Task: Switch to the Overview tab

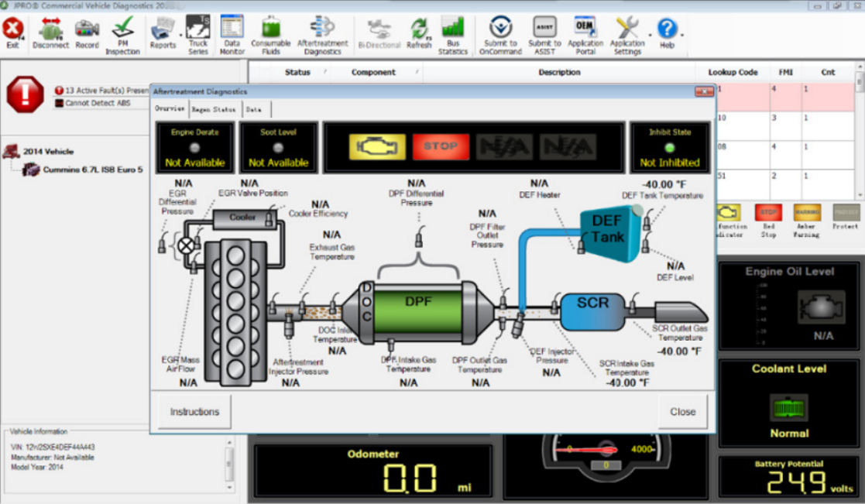Action: 170,108
